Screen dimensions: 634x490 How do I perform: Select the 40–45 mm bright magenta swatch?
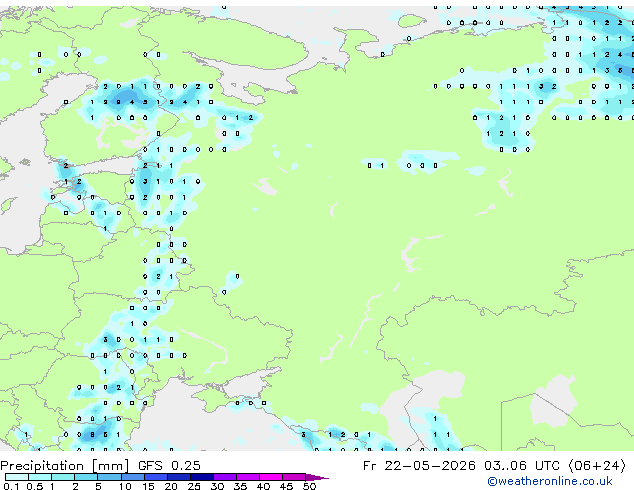271,477
